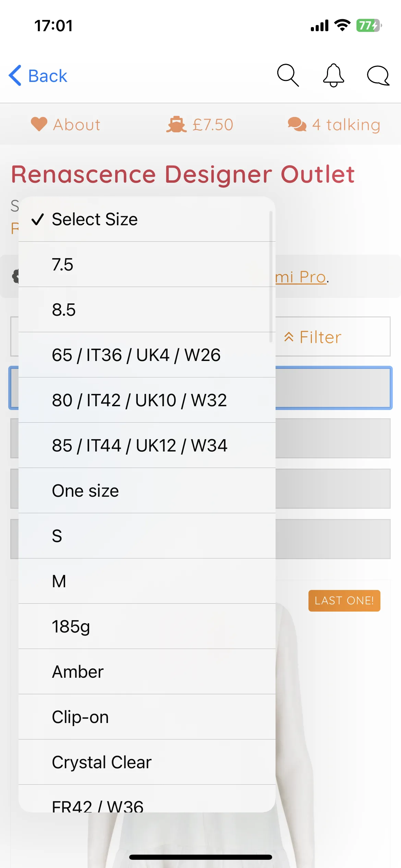This screenshot has height=868, width=401.
Task: Pick 85 / IT44 / UK12 / W34 option
Action: coord(147,445)
